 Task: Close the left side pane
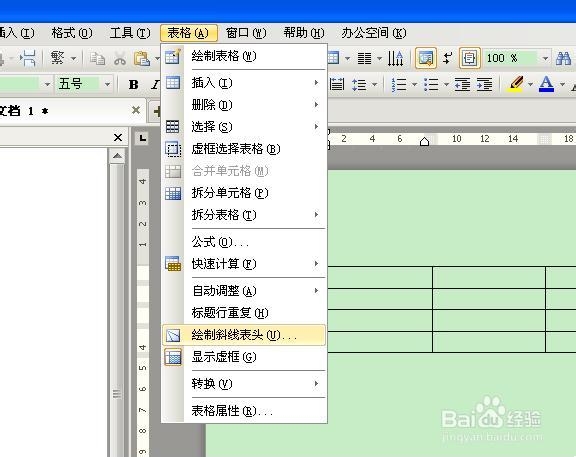tap(118, 137)
